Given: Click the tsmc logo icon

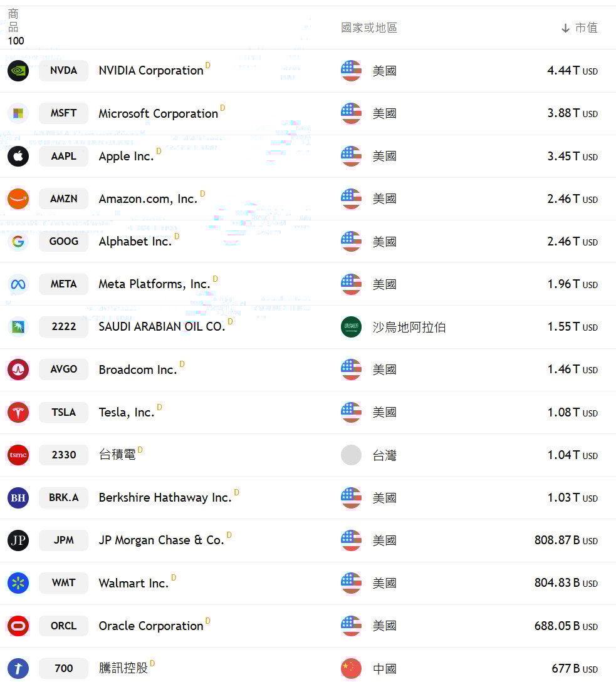Looking at the screenshot, I should (x=18, y=455).
